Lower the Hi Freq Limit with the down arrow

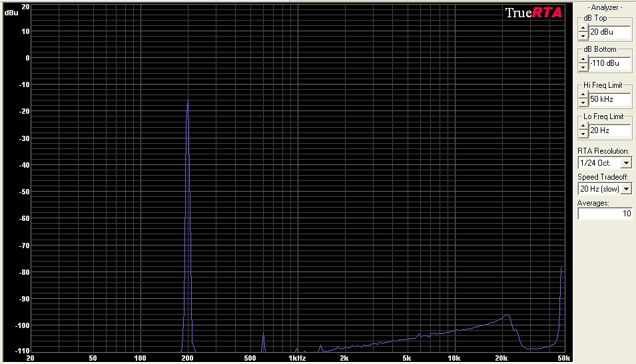click(583, 103)
